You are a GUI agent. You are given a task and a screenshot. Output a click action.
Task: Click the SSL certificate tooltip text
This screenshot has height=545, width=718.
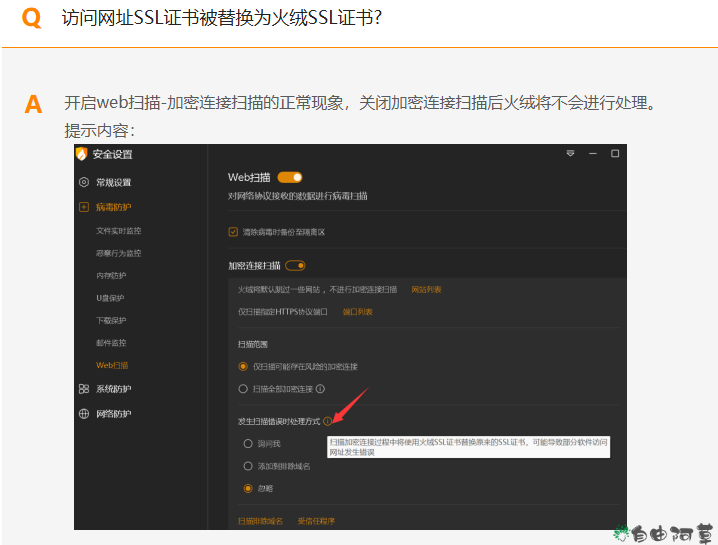pyautogui.click(x=468, y=447)
